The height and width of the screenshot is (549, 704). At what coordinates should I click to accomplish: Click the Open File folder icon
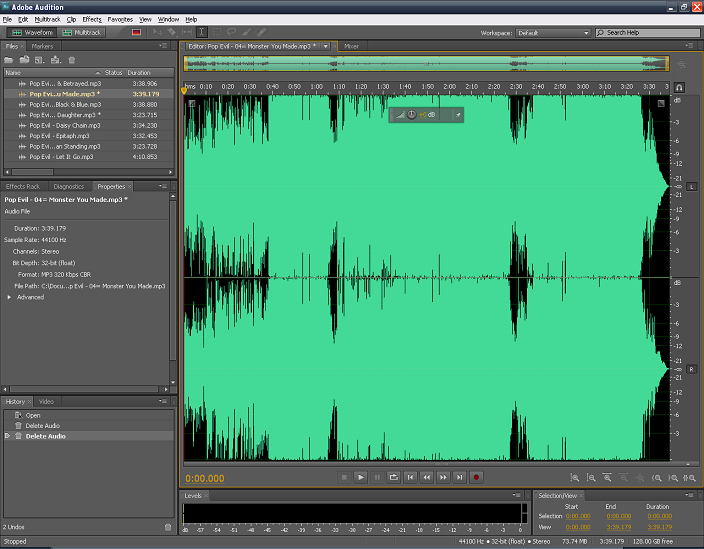(10, 60)
